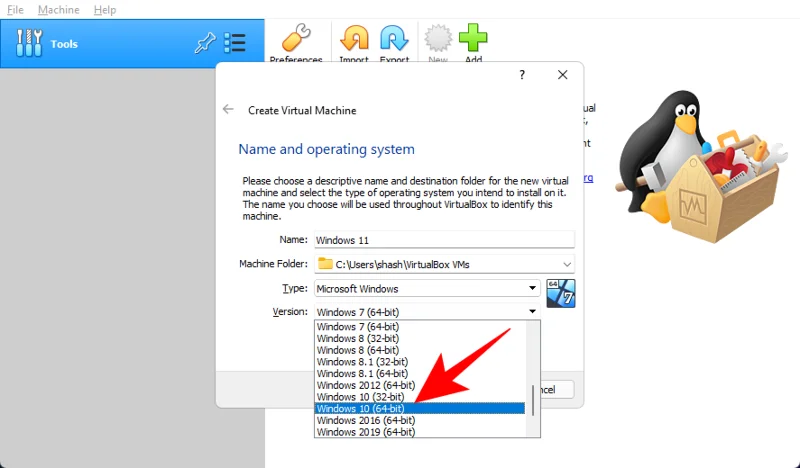Click the dialog help question mark
The width and height of the screenshot is (800, 468).
[522, 75]
